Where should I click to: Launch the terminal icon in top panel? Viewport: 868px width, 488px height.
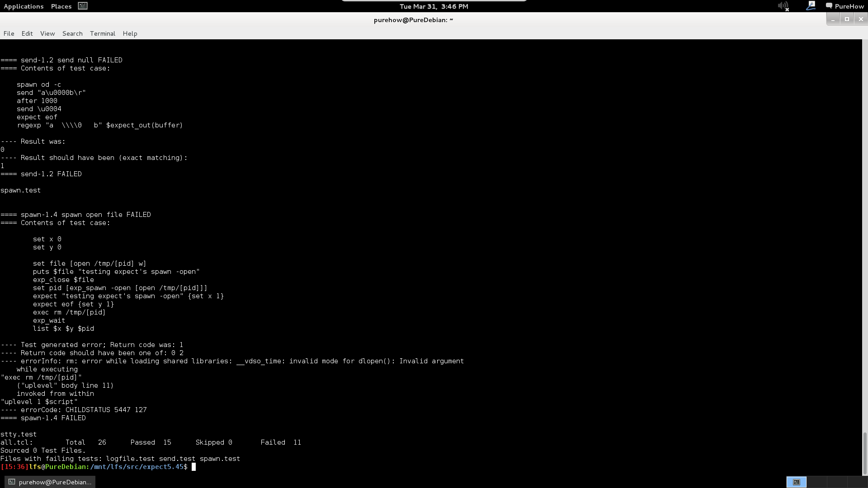[x=82, y=6]
